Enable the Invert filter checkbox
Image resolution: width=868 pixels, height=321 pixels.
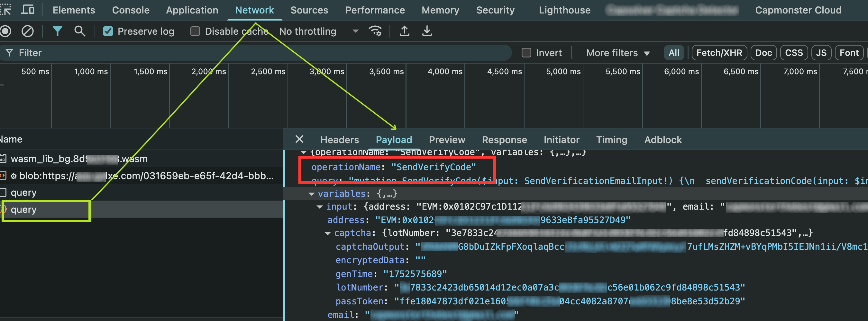pyautogui.click(x=526, y=53)
